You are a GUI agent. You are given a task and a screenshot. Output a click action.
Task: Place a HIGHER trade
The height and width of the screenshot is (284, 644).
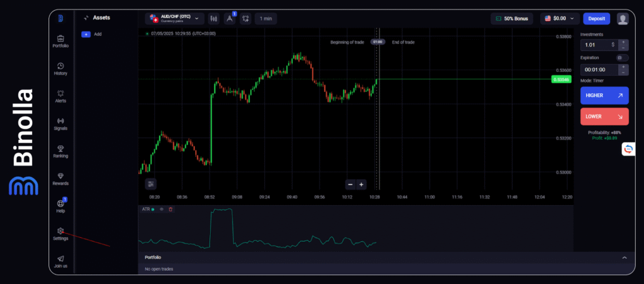604,95
